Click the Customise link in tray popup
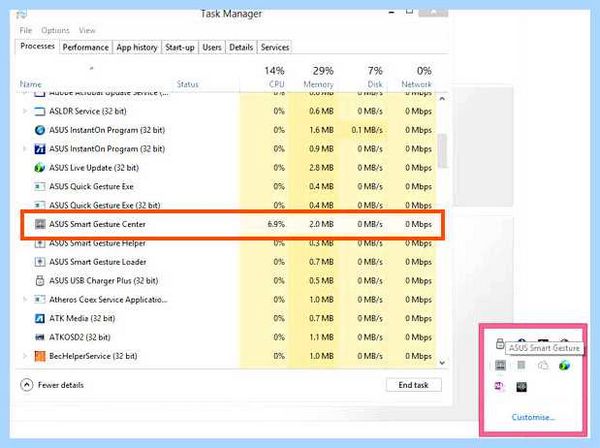The width and height of the screenshot is (600, 448). click(533, 417)
